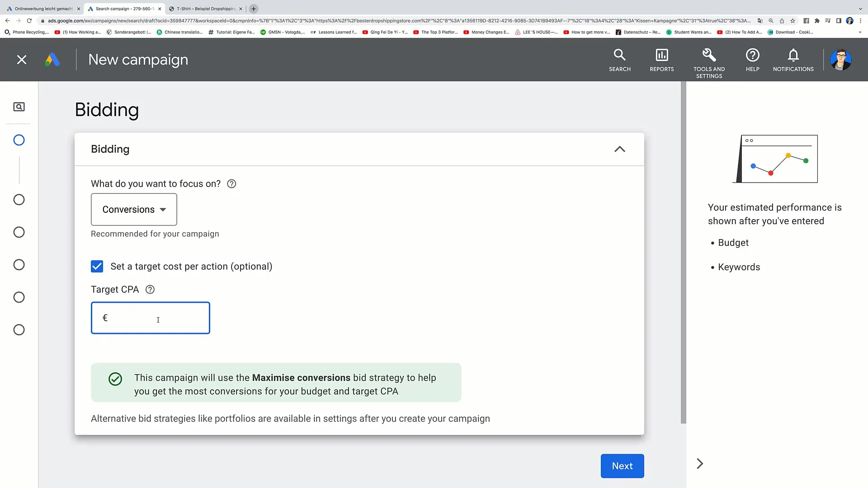Open 'Datenschutz – Re...' bookmark
This screenshot has width=868, height=488.
tap(638, 32)
